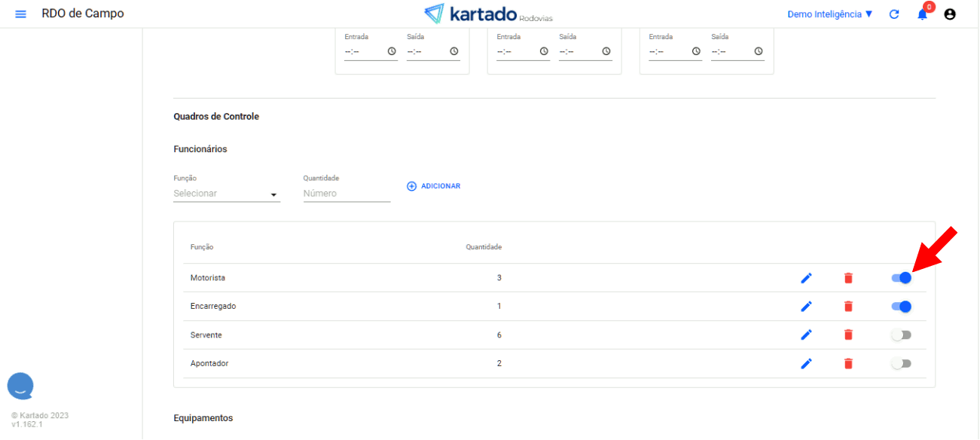980x440 pixels.
Task: Click the ADICIONAR button
Action: point(434,186)
